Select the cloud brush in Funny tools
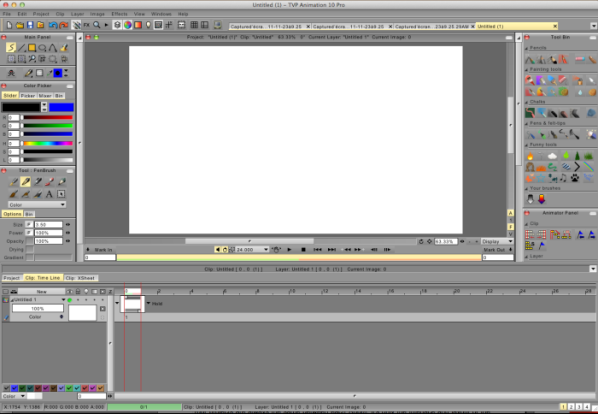This screenshot has height=414, width=598. (552, 156)
